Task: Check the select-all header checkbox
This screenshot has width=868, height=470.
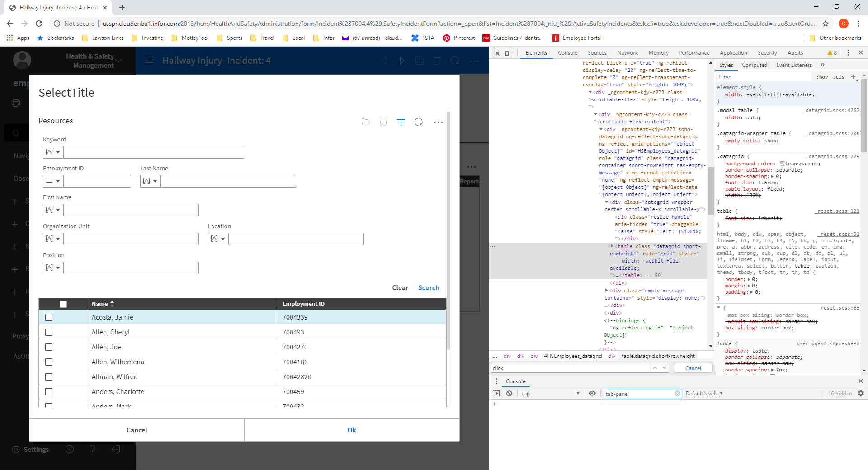Action: tap(63, 304)
